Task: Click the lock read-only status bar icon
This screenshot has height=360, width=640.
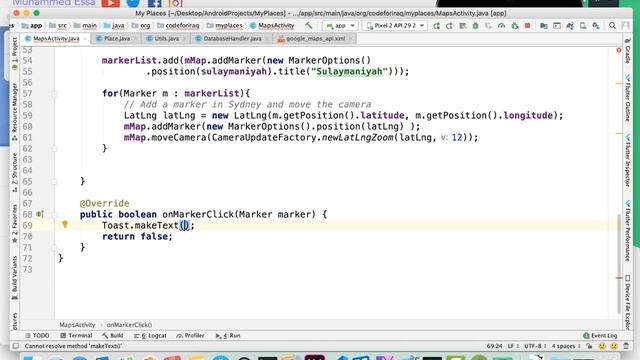Action: pyautogui.click(x=589, y=346)
